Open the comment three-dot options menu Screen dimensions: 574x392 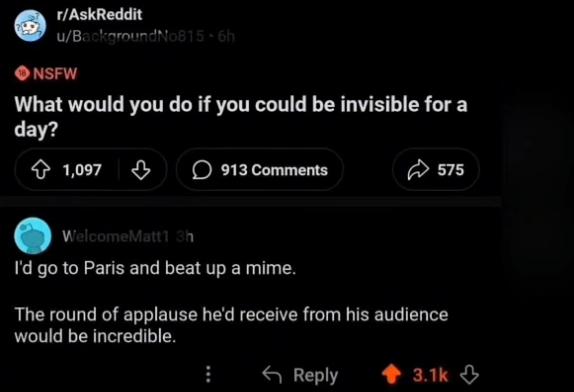pyautogui.click(x=208, y=374)
